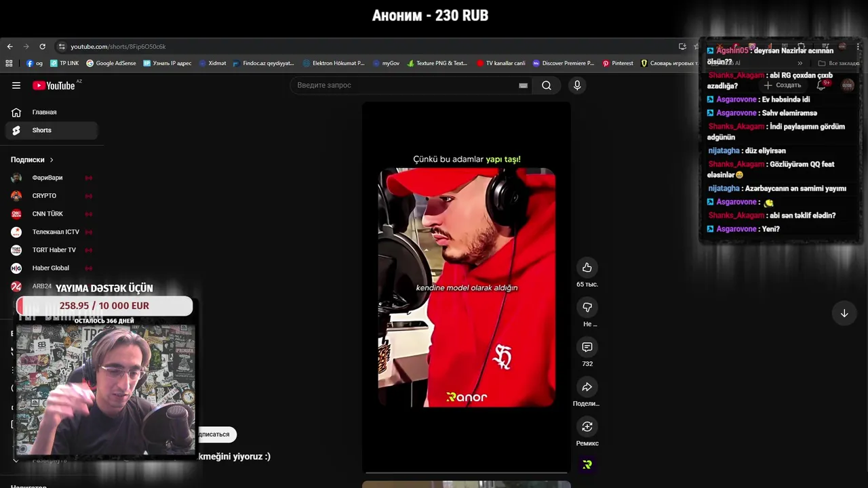Open the ФариВари subscription channel
The height and width of the screenshot is (488, 868).
tap(52, 178)
